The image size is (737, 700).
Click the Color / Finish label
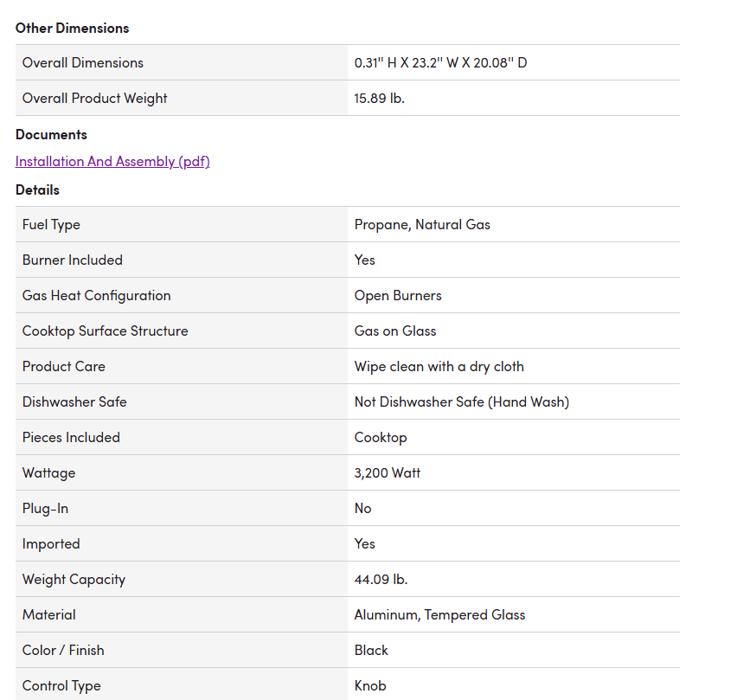(63, 650)
